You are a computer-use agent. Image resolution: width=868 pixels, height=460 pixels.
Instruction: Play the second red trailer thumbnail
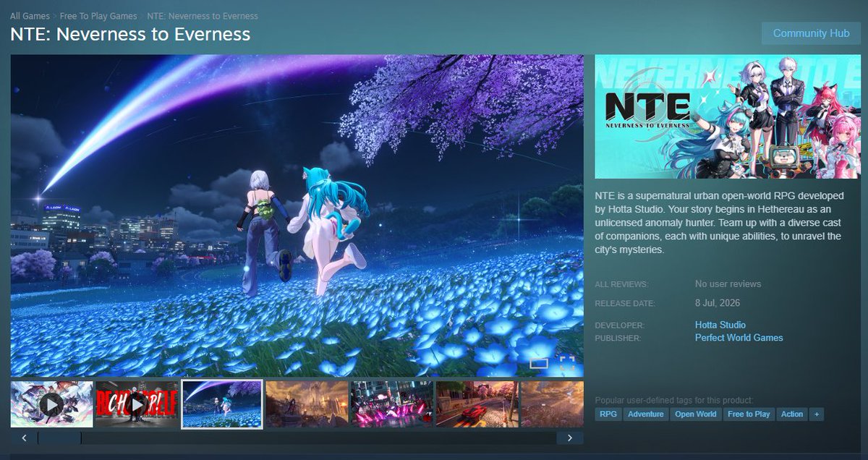coord(137,404)
